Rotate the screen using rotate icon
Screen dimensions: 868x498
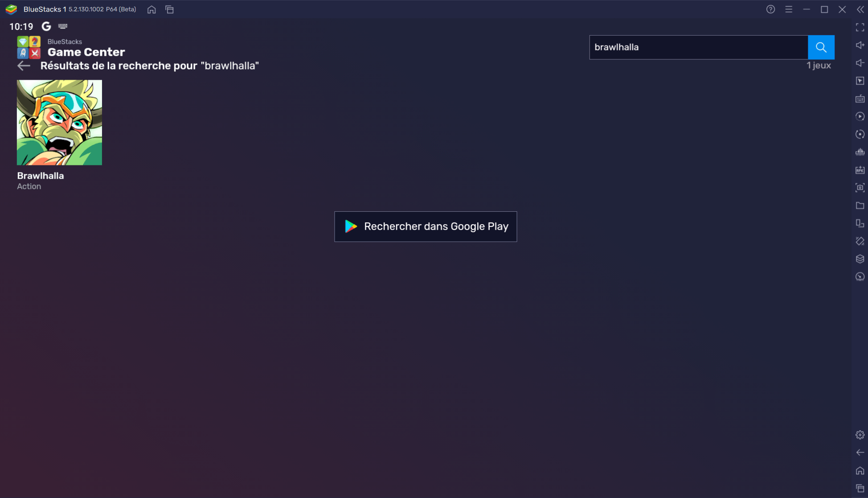(860, 241)
